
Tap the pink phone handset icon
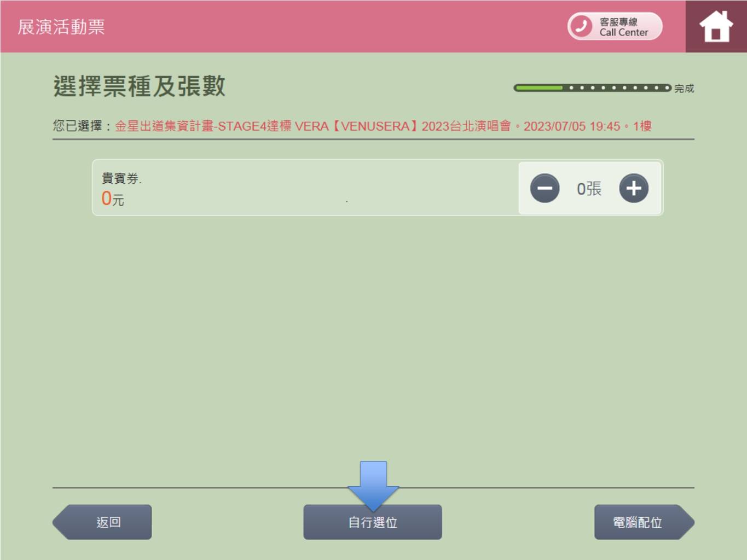[x=581, y=26]
